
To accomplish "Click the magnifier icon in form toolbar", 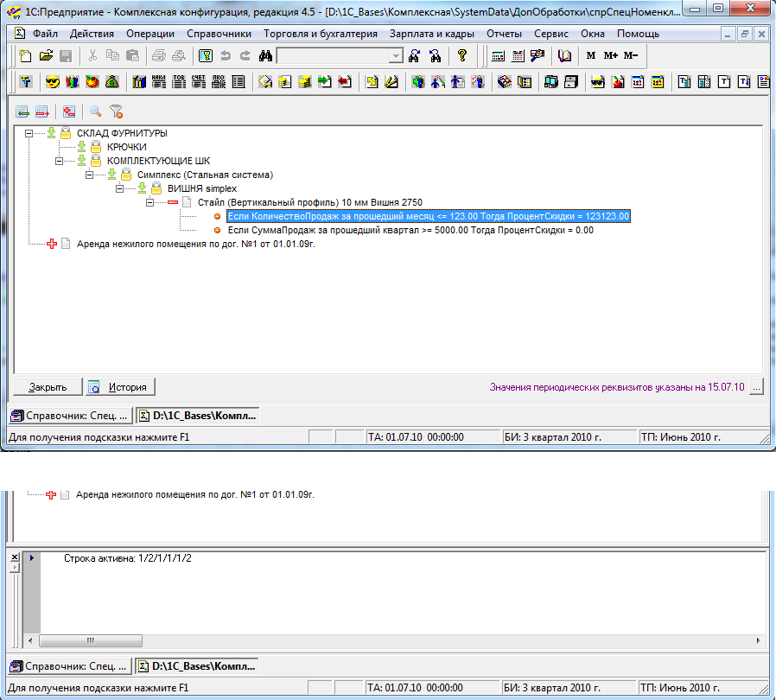I will click(x=96, y=111).
